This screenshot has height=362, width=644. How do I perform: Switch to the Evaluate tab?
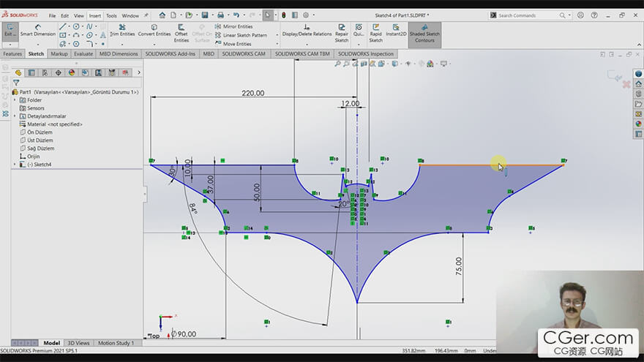(83, 54)
